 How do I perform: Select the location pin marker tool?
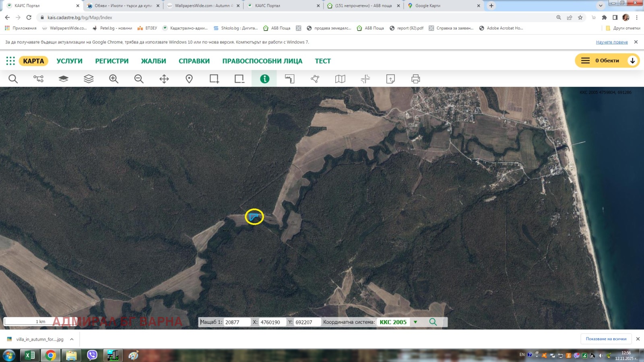coord(189,79)
